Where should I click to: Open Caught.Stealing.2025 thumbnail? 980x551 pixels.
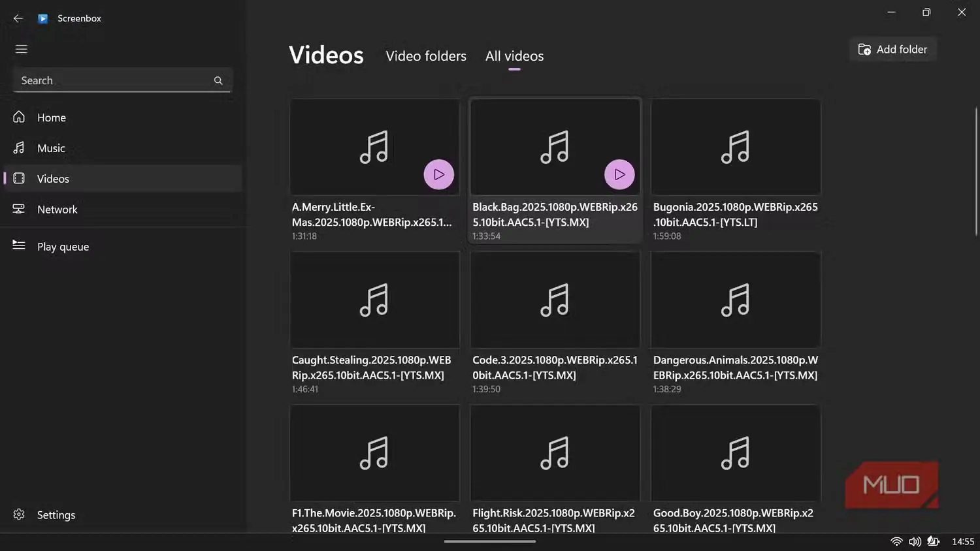click(375, 300)
